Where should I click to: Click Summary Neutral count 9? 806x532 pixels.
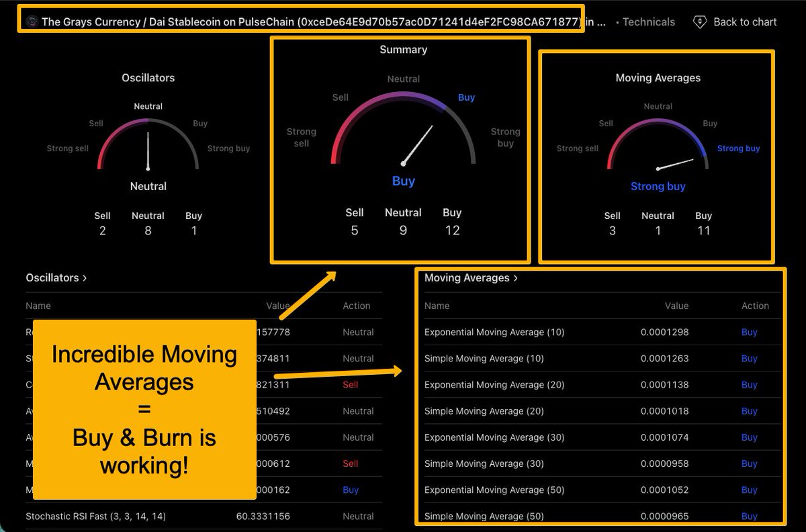pyautogui.click(x=403, y=230)
